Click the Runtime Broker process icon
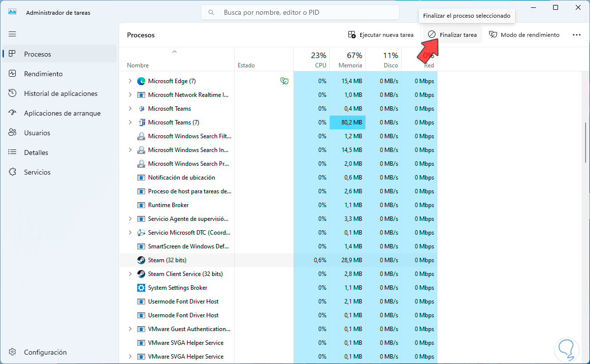 click(x=141, y=205)
